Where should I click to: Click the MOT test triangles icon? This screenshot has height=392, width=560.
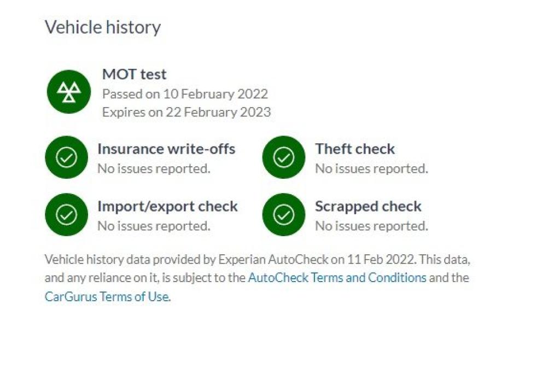[x=68, y=92]
